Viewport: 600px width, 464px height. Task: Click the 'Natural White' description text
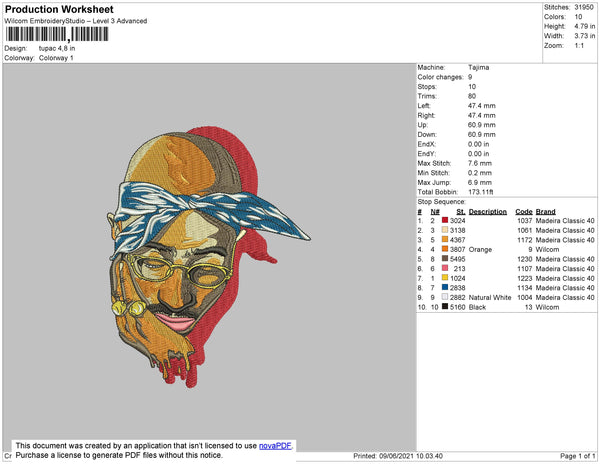click(490, 297)
